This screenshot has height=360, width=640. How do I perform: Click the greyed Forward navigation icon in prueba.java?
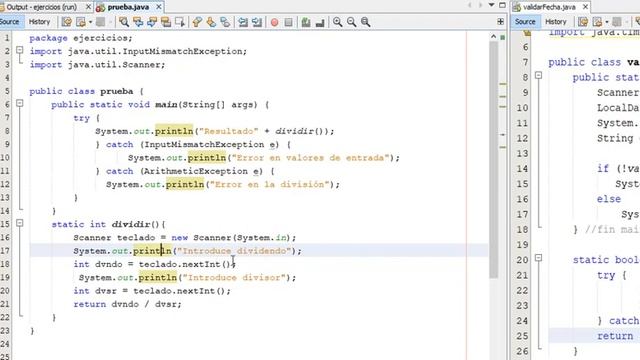pyautogui.click(x=100, y=22)
